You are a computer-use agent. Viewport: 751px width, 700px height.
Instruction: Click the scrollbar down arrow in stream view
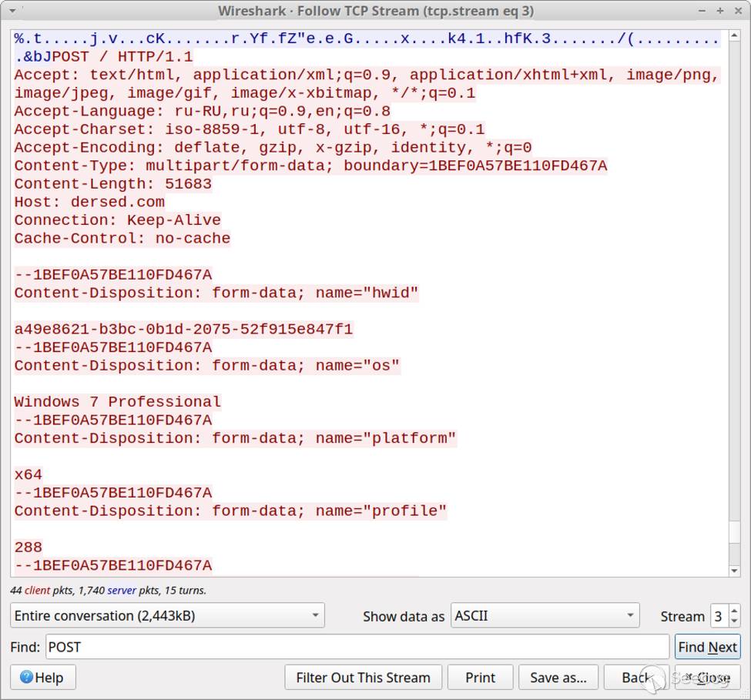[x=734, y=570]
